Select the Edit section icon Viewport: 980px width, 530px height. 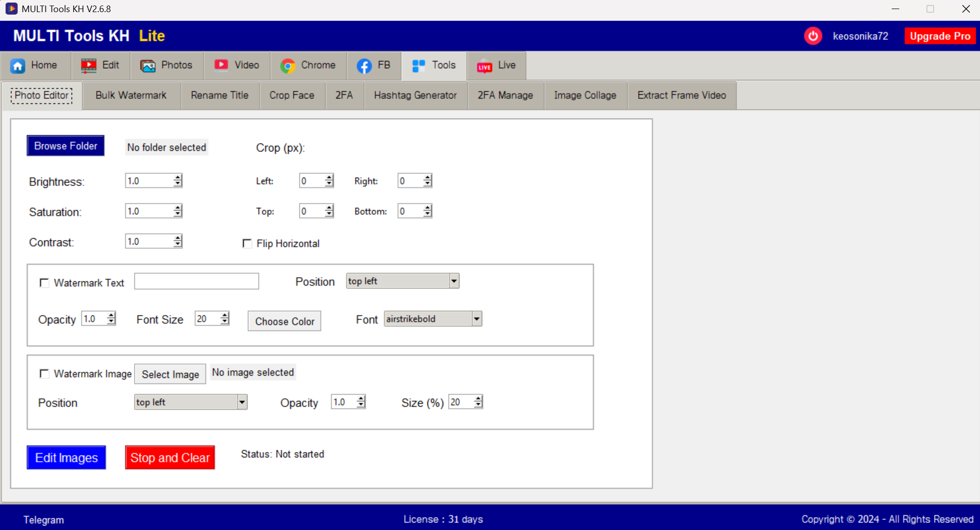tap(88, 66)
